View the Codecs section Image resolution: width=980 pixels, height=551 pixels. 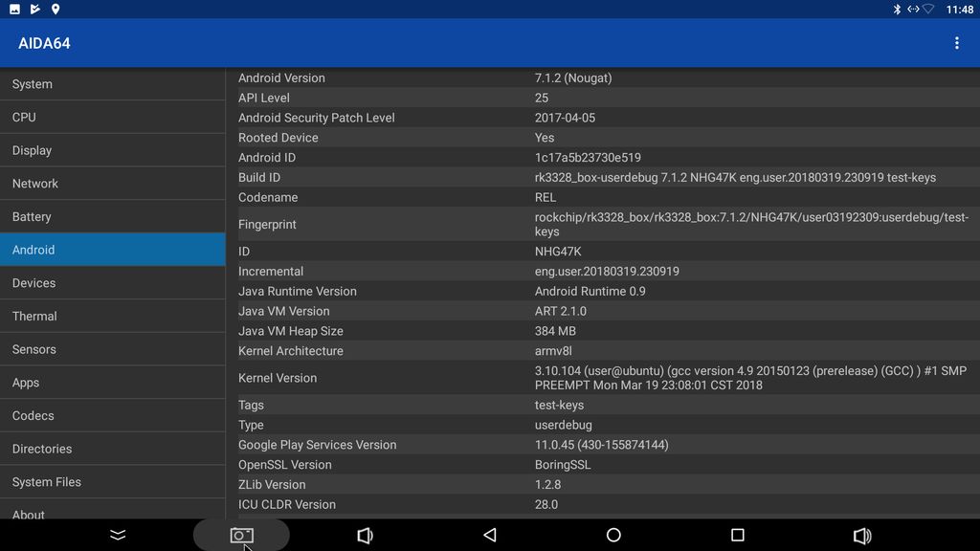click(x=113, y=415)
